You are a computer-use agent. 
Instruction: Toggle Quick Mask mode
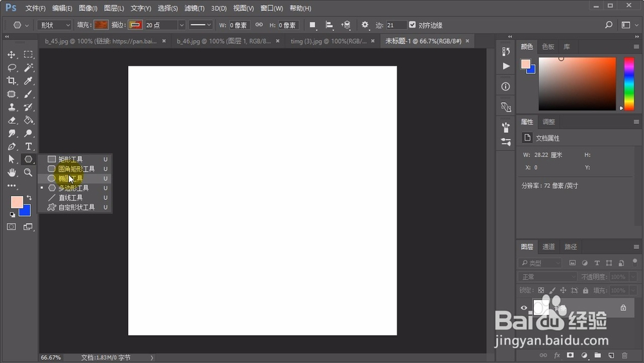click(12, 227)
